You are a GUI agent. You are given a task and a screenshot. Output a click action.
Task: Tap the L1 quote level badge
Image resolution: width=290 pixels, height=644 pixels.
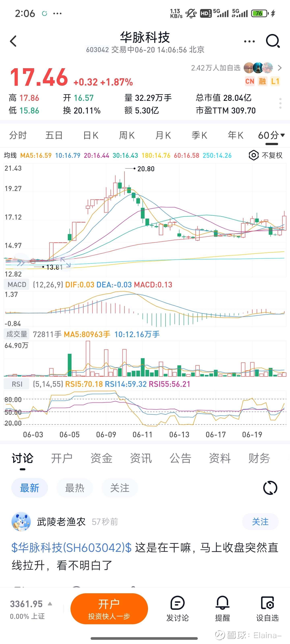coord(275,81)
